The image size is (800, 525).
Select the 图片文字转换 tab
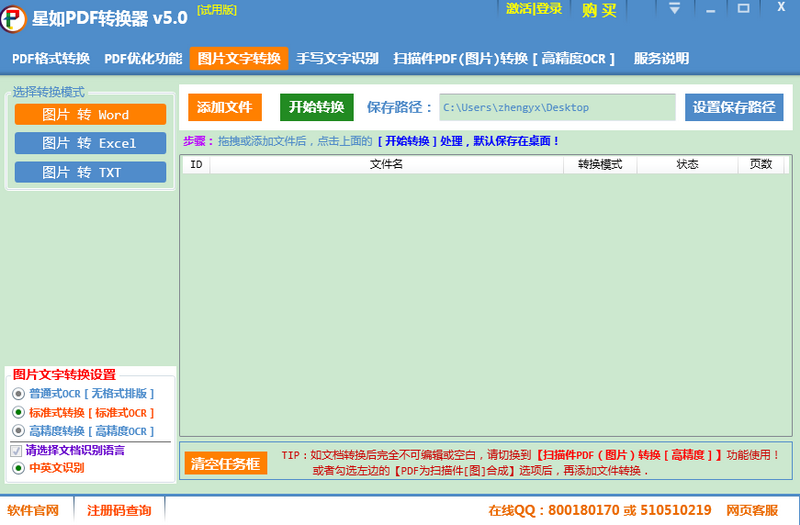coord(239,58)
